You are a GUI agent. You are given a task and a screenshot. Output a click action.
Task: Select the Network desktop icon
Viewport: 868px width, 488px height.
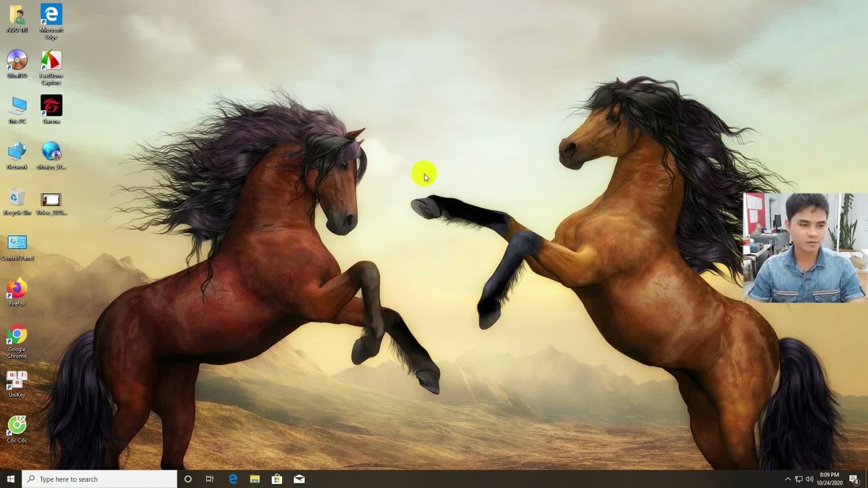pyautogui.click(x=17, y=156)
